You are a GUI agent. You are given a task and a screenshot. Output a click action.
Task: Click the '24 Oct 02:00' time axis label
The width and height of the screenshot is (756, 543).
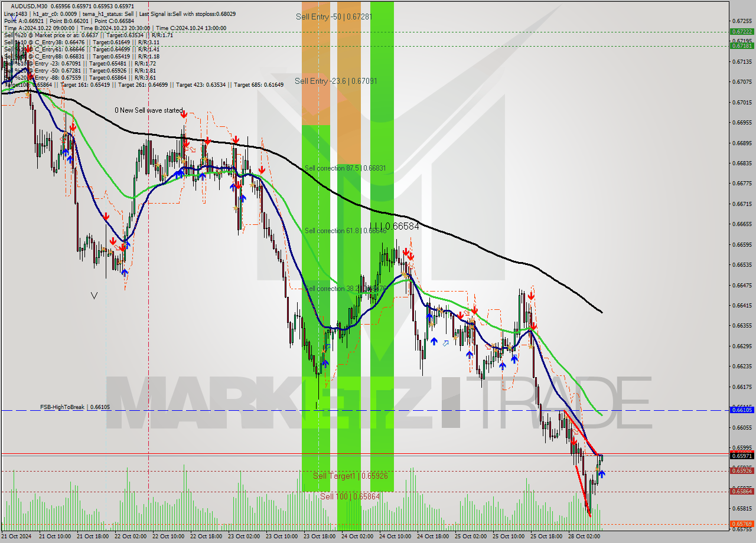[357, 537]
